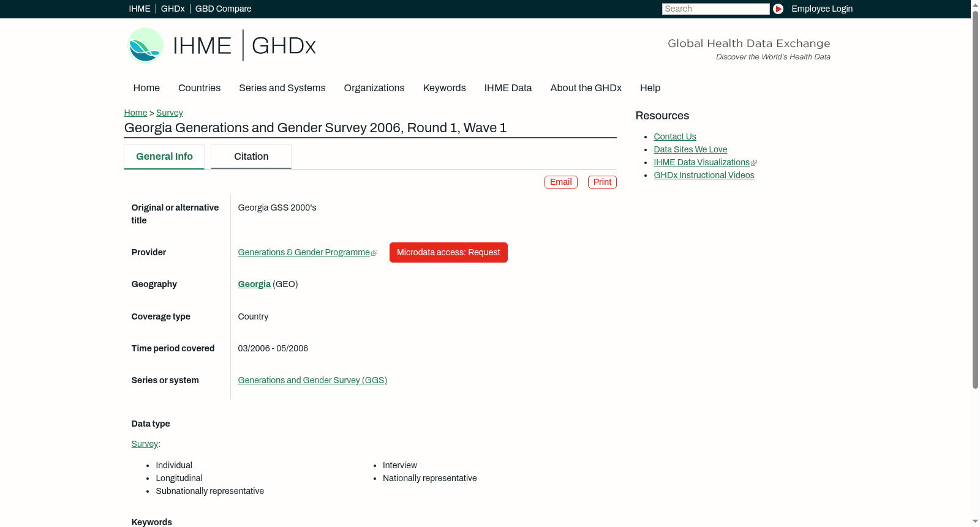The width and height of the screenshot is (980, 527).
Task: Open the Organizations menu item
Action: coord(374,88)
